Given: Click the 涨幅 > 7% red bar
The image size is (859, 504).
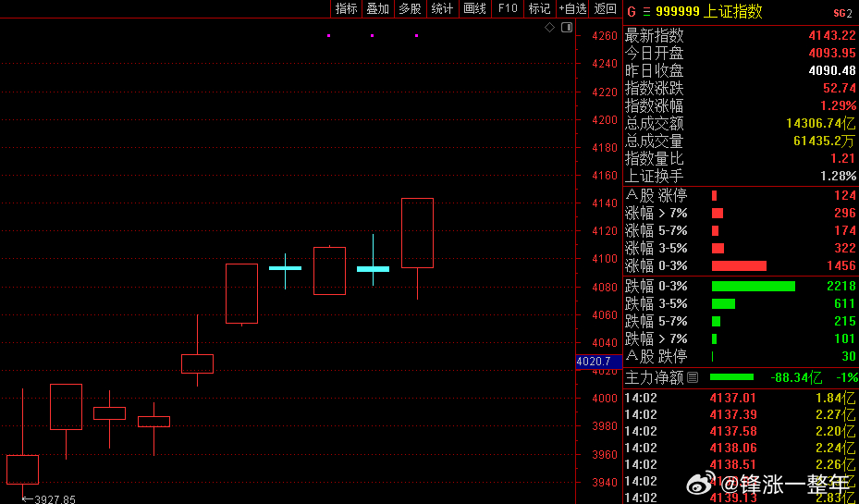Looking at the screenshot, I should coord(718,213).
